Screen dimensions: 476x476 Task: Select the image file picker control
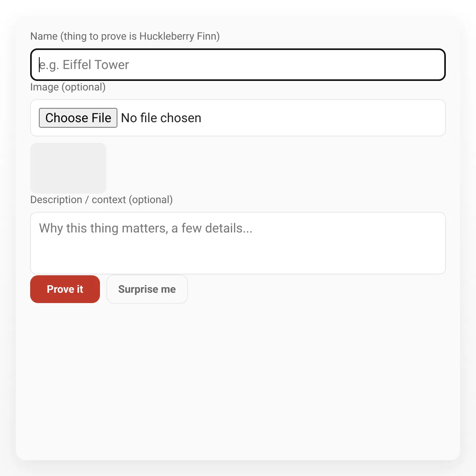[78, 118]
